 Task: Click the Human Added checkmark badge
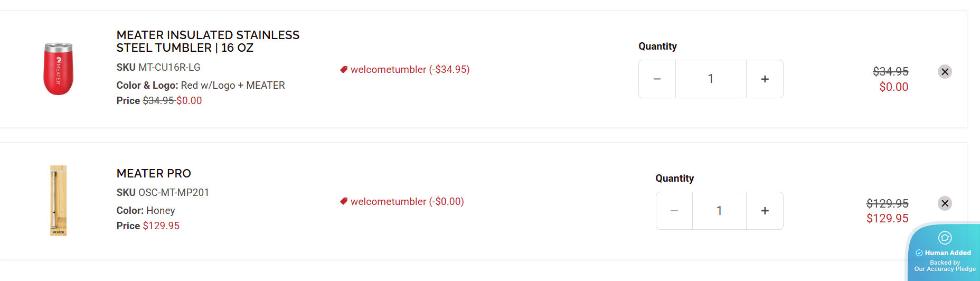point(919,253)
